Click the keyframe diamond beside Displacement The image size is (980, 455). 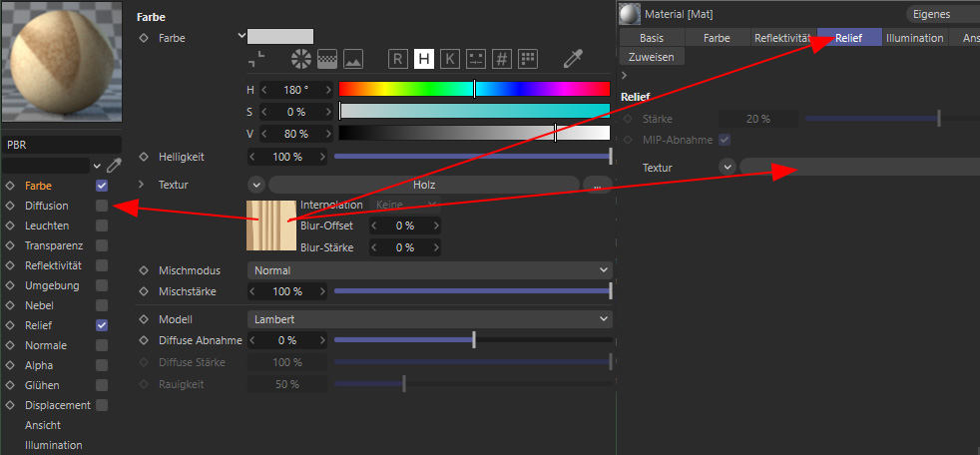pyautogui.click(x=9, y=406)
